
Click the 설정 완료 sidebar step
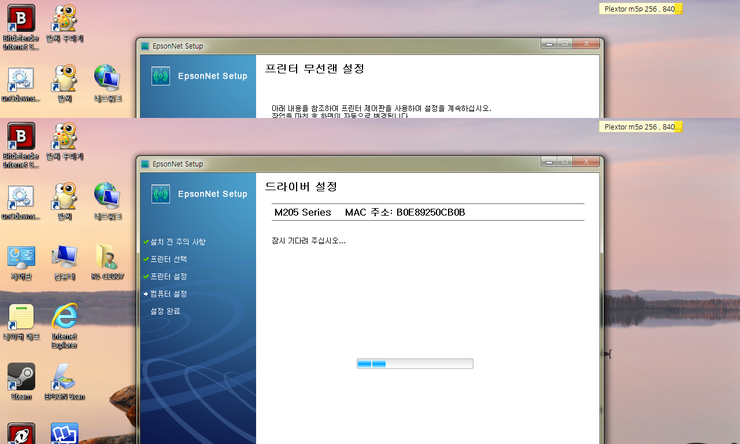click(168, 311)
